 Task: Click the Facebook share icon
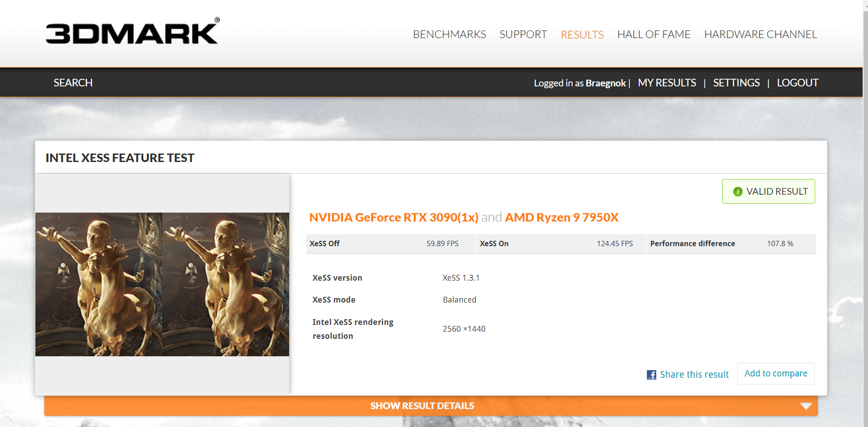(x=651, y=375)
